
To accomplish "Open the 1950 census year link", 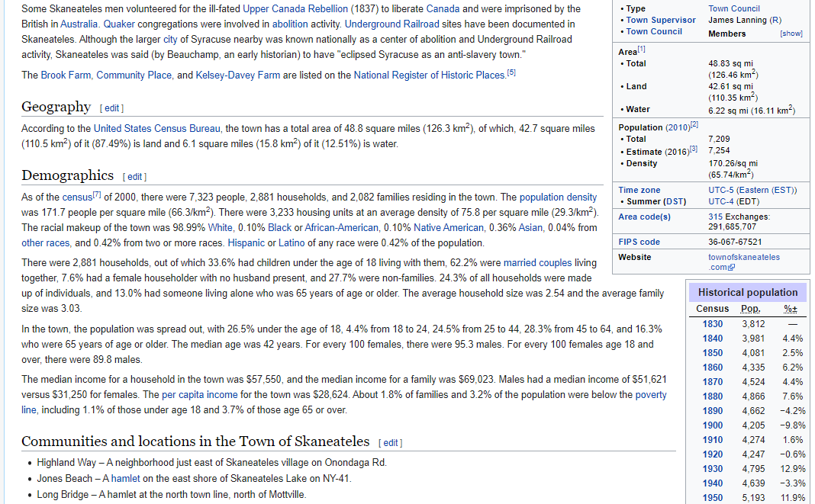I will pyautogui.click(x=713, y=497).
